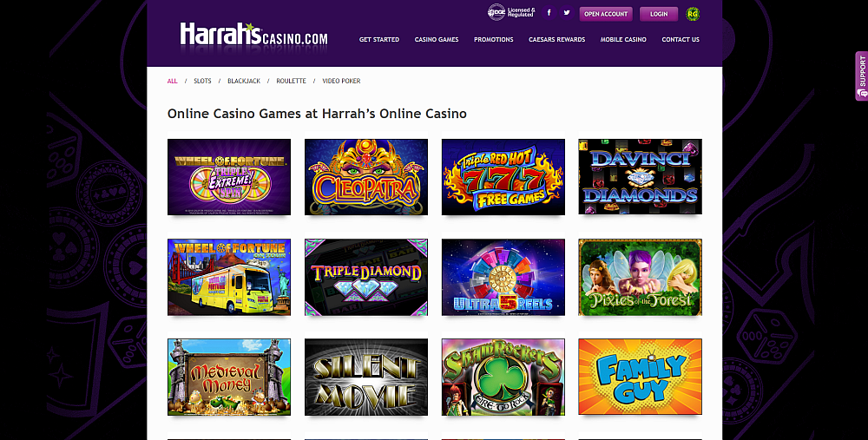Click the Contact Us link
The height and width of the screenshot is (440, 868).
pos(681,39)
